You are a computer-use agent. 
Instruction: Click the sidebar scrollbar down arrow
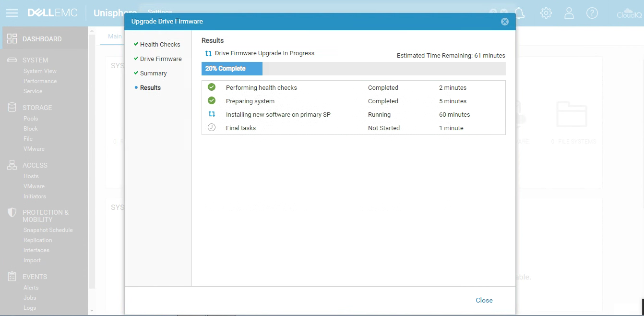tap(92, 311)
